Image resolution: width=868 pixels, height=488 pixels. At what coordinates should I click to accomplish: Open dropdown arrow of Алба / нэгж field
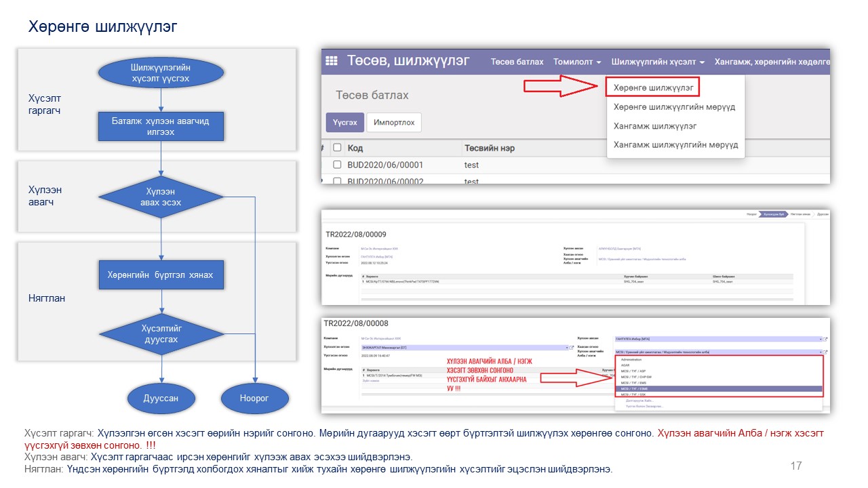[x=821, y=352]
